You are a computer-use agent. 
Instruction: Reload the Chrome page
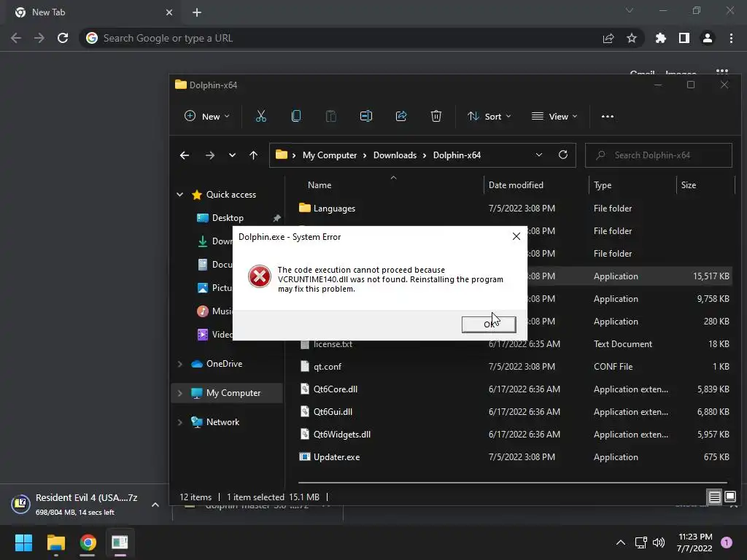[x=63, y=38]
